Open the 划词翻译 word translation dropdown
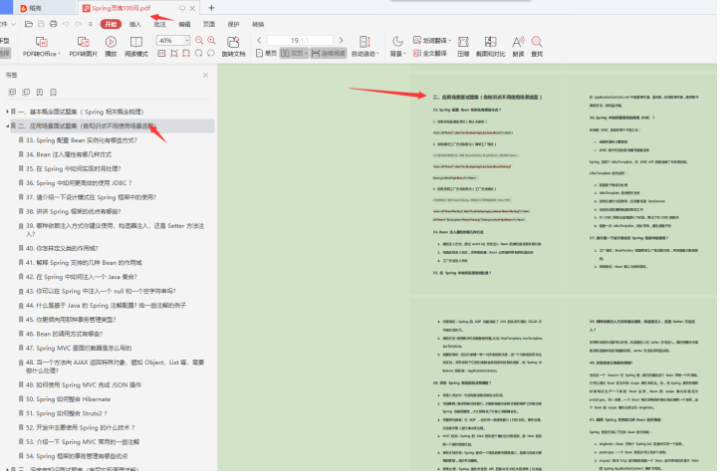The width and height of the screenshot is (720, 472). (x=432, y=40)
